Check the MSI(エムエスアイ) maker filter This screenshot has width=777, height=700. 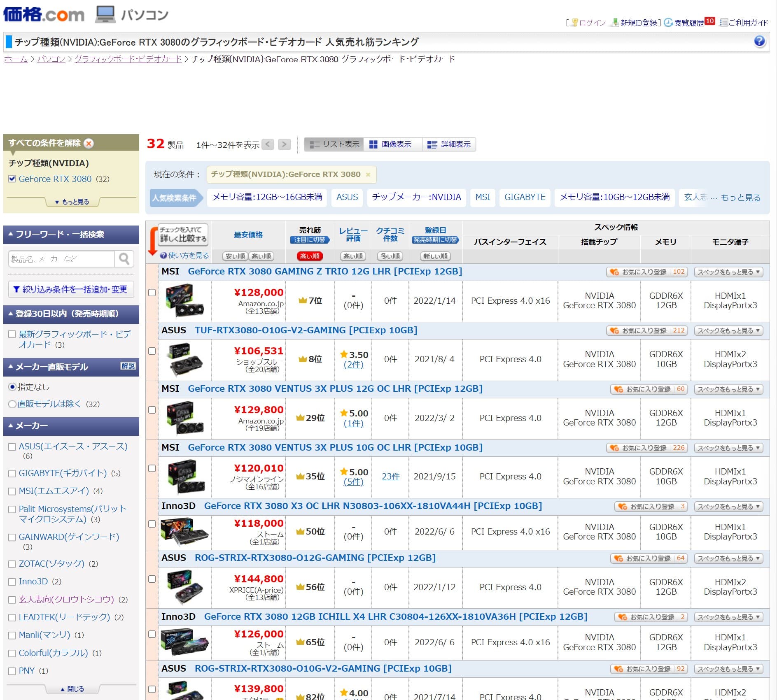click(12, 491)
